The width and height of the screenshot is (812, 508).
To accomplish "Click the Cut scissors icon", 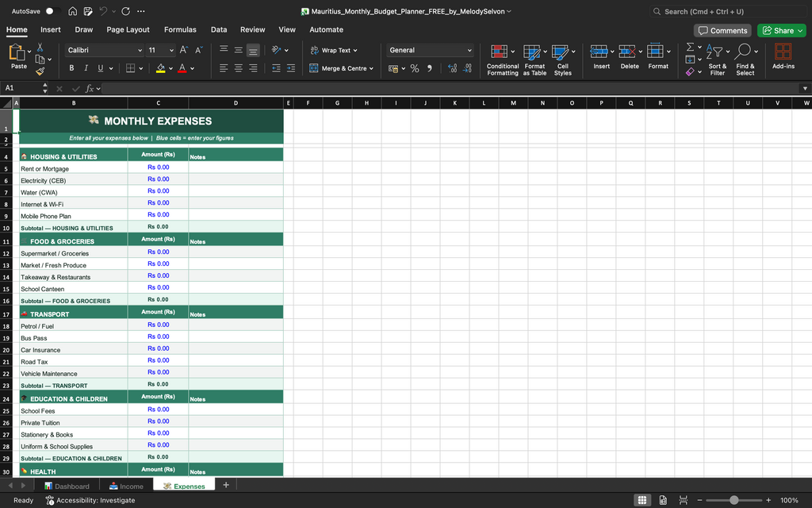I will click(x=40, y=47).
